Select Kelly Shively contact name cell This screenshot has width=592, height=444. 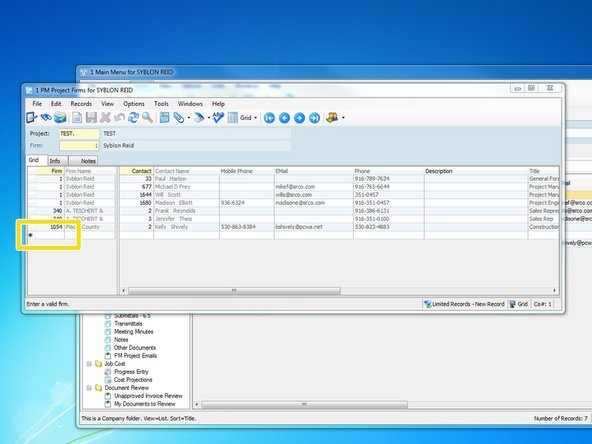click(187, 227)
